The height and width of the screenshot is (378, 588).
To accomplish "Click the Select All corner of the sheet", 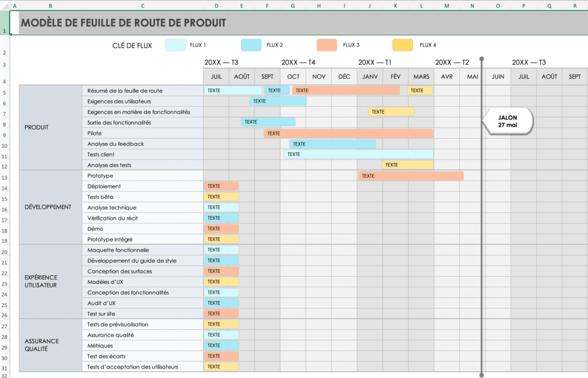I will coord(5,6).
